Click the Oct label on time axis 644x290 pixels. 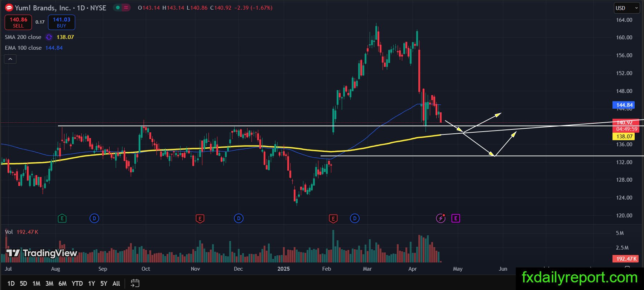[x=146, y=269]
